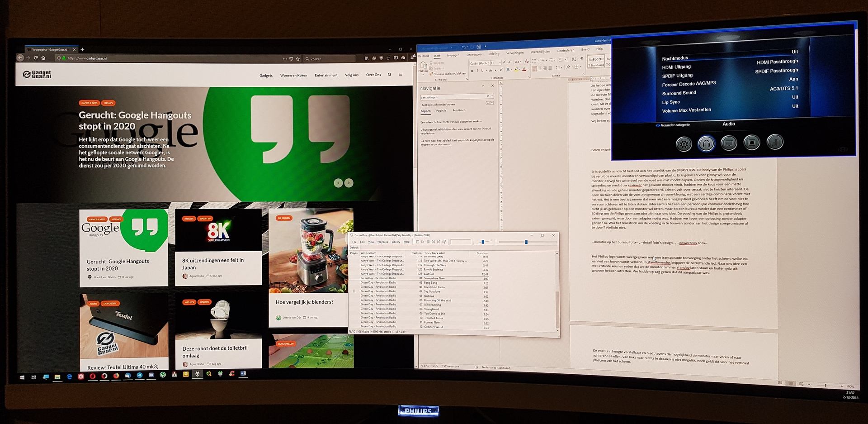868x424 pixels.
Task: Go to next slide on GadgetGear carousel
Action: (349, 183)
